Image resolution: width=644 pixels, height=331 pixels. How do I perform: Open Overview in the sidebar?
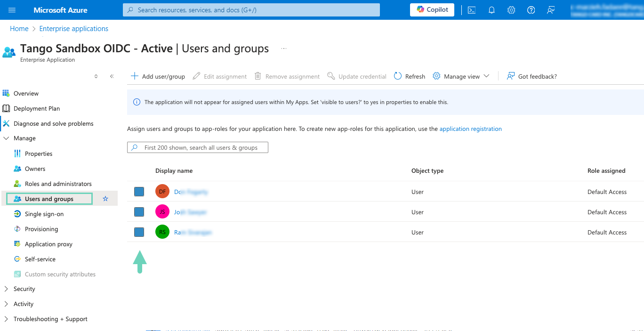click(x=26, y=93)
